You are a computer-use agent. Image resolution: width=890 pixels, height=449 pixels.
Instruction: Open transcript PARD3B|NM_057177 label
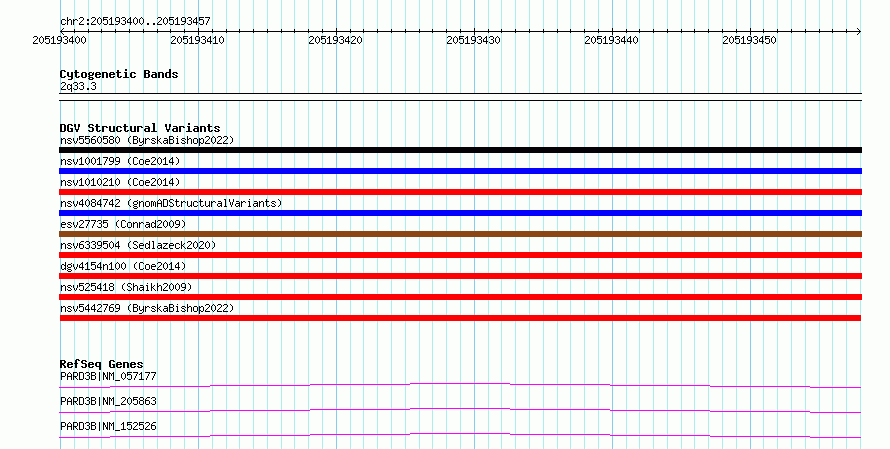tap(108, 376)
